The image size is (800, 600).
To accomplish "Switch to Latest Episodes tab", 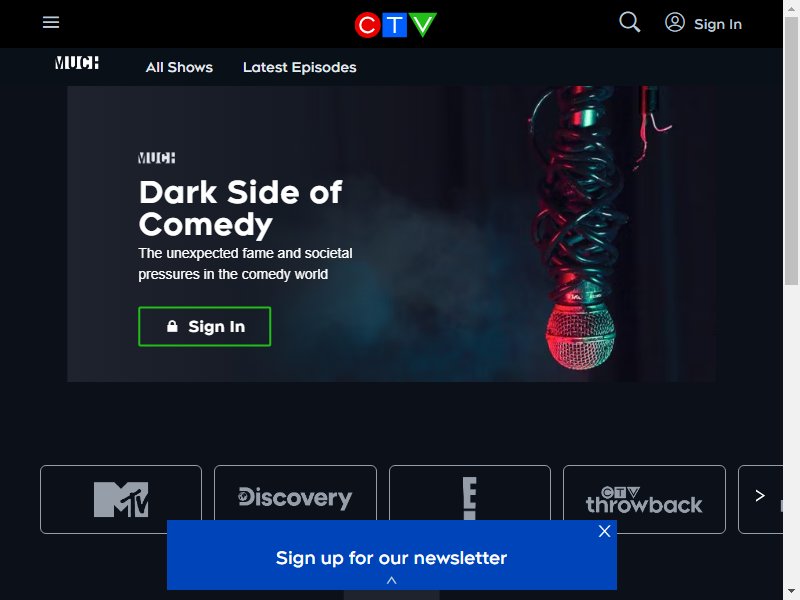I will (x=299, y=67).
